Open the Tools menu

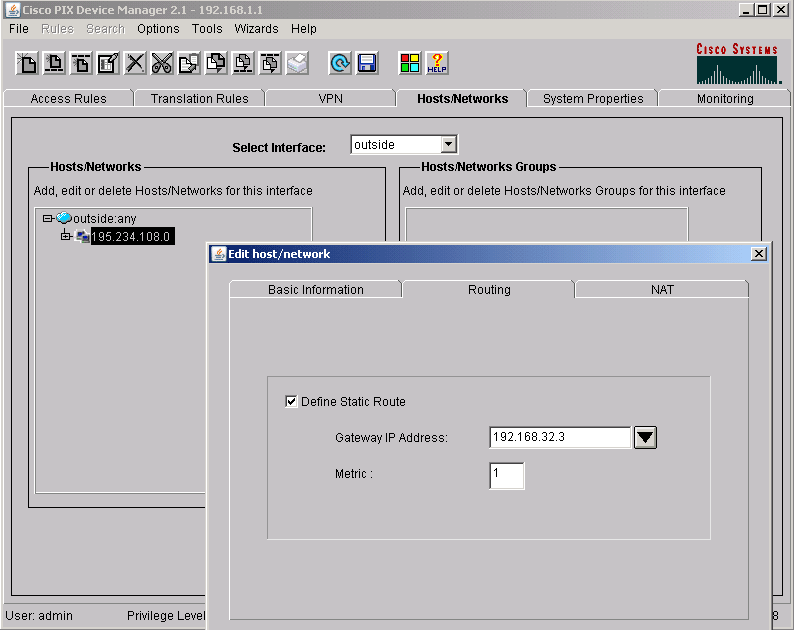click(207, 29)
